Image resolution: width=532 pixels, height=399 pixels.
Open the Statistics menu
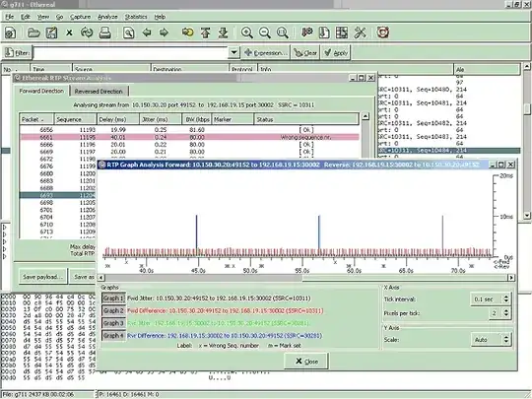point(136,17)
